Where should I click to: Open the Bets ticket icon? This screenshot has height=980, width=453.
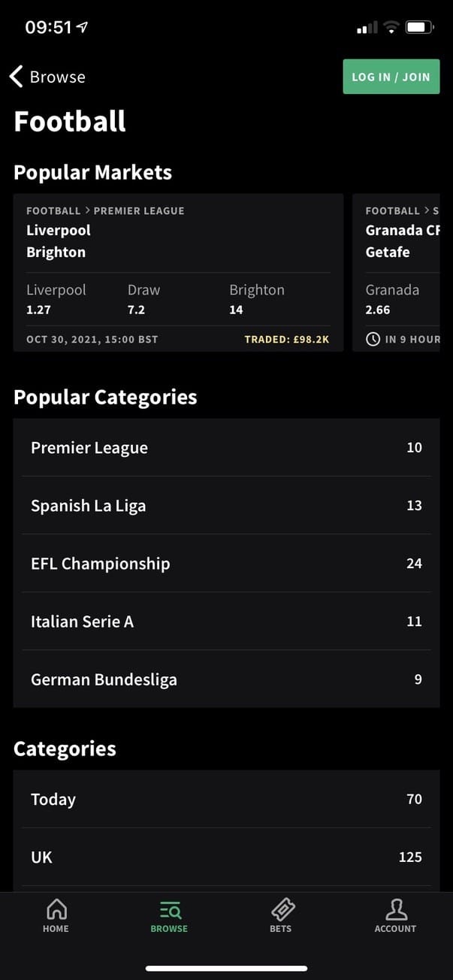(282, 910)
